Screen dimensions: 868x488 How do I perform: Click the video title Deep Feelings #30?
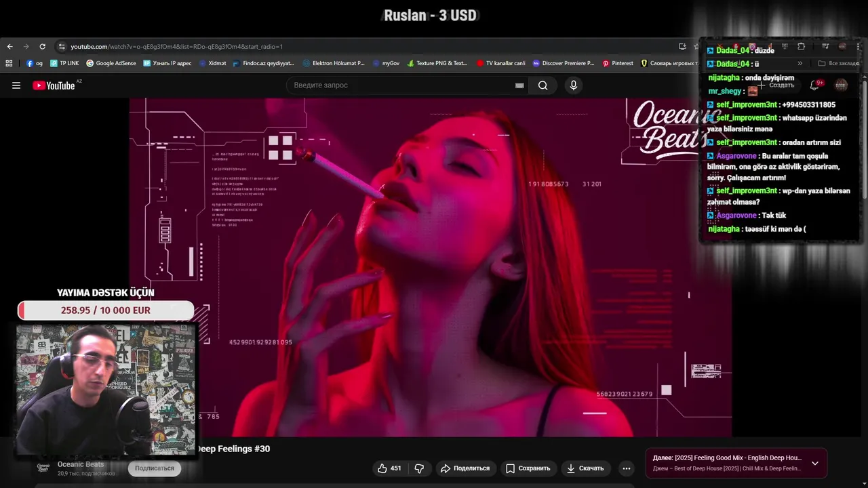(x=233, y=449)
